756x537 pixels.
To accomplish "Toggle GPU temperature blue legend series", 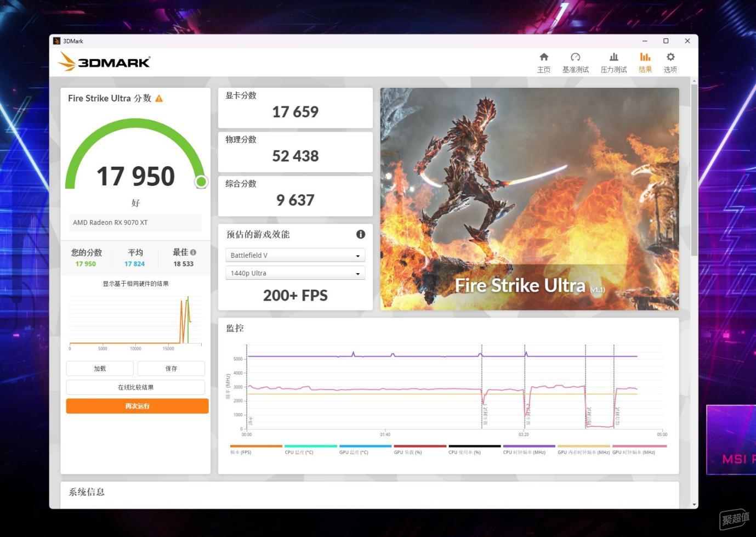I will click(x=365, y=450).
